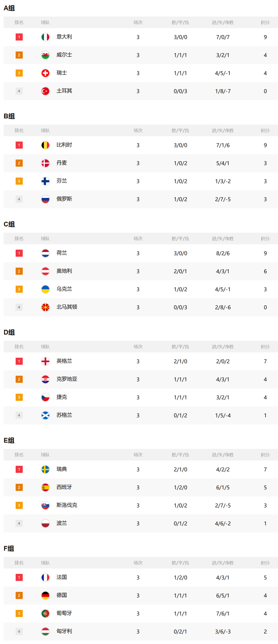Click the Netherlands flag icon
This screenshot has width=278, height=644.
point(45,253)
